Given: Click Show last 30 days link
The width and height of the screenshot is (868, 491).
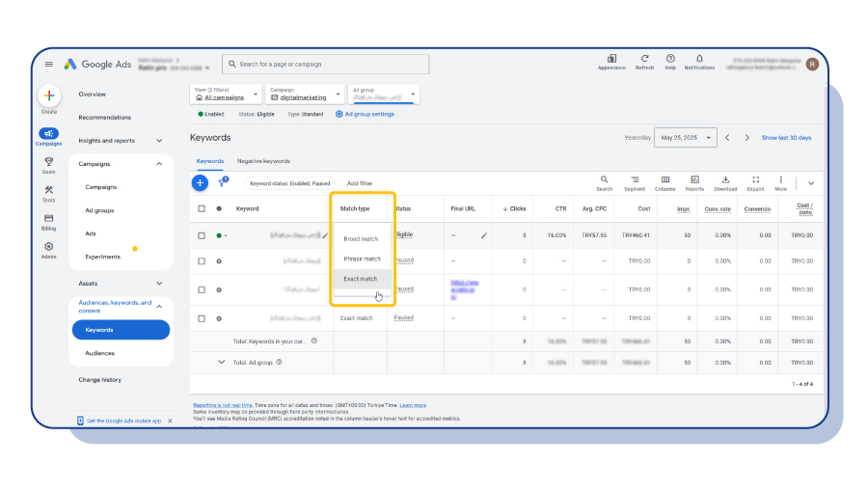Looking at the screenshot, I should (x=786, y=138).
